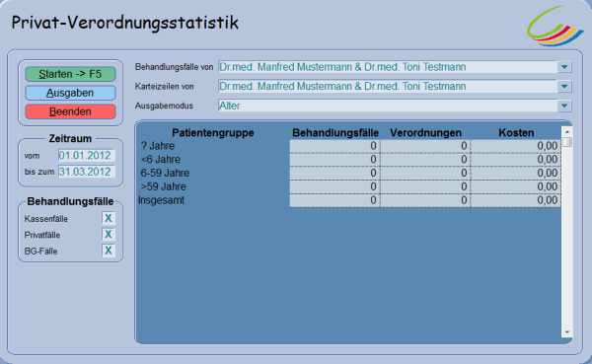Click the blue Ausgaben button
The image size is (592, 364).
[70, 93]
